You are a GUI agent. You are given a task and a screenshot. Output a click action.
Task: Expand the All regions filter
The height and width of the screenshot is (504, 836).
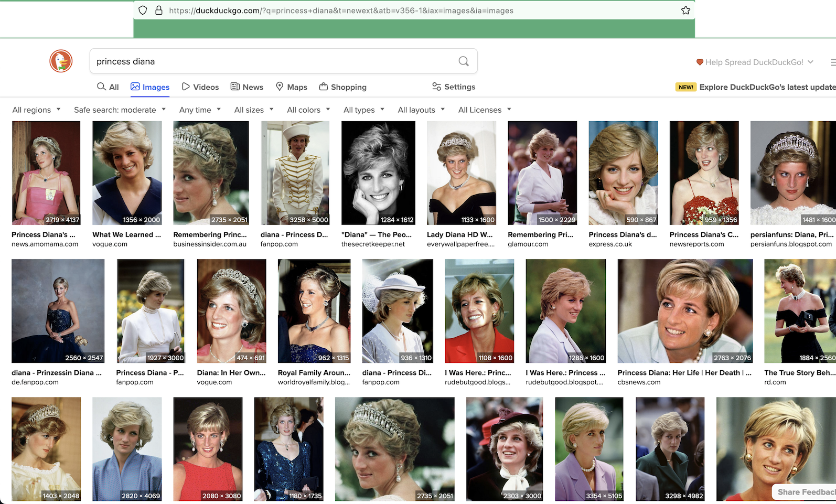tap(36, 110)
